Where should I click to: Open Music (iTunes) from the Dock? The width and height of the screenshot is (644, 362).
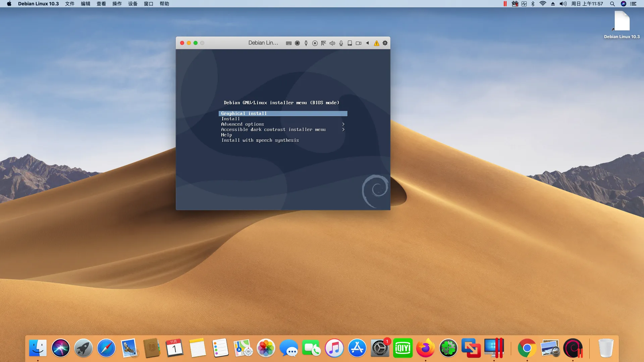click(334, 348)
